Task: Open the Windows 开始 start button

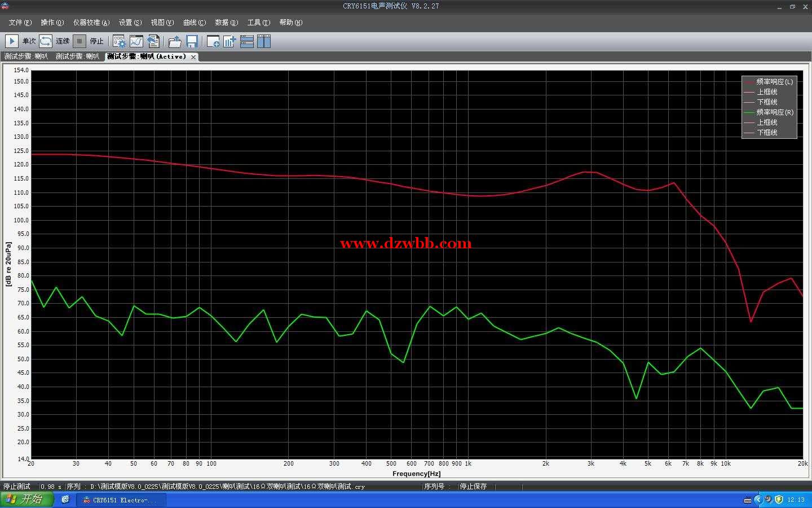Action: coord(27,500)
